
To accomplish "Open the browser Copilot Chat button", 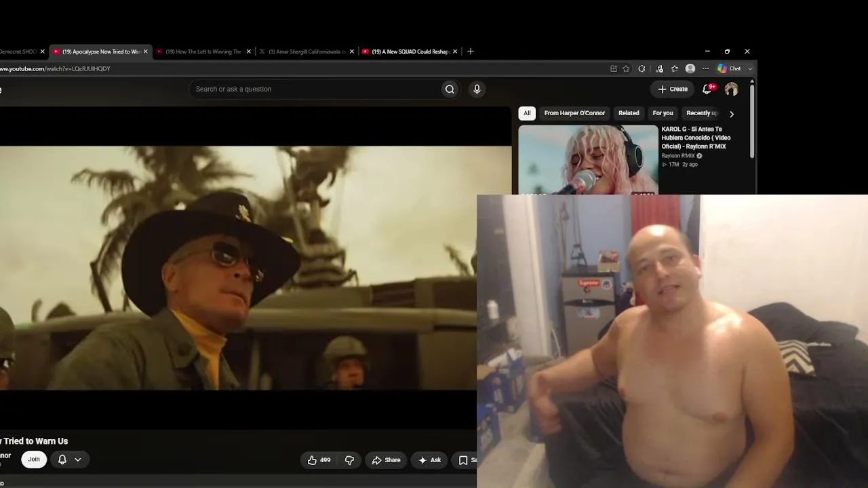I will [x=734, y=68].
